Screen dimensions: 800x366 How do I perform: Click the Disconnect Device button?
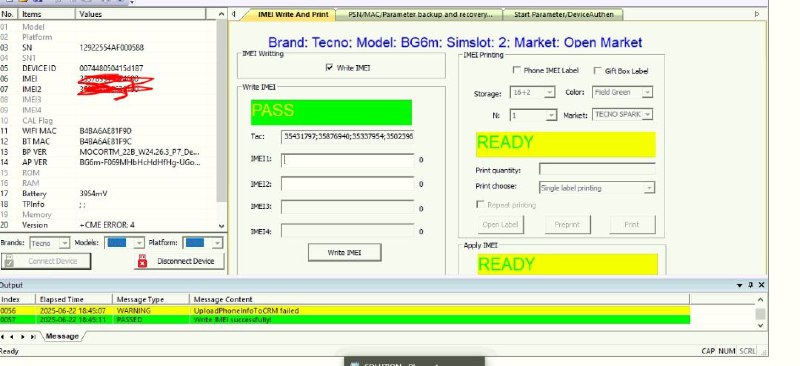(179, 261)
